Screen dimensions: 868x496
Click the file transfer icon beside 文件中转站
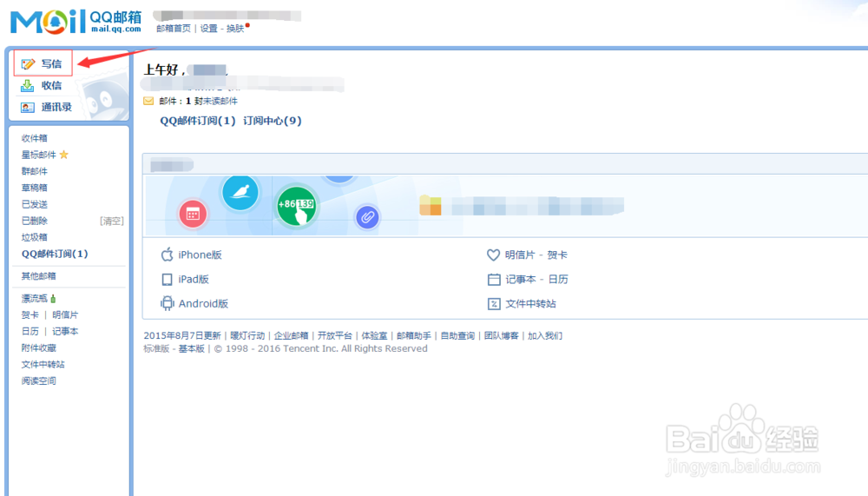click(494, 304)
